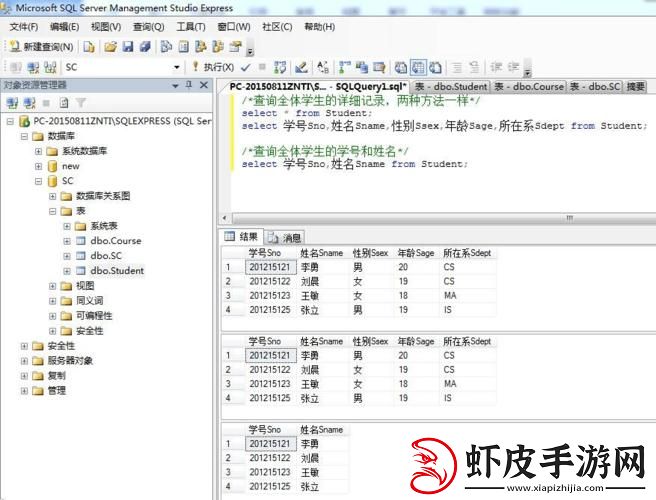Open the 查询(Q) menu
The height and width of the screenshot is (500, 656).
tap(149, 27)
